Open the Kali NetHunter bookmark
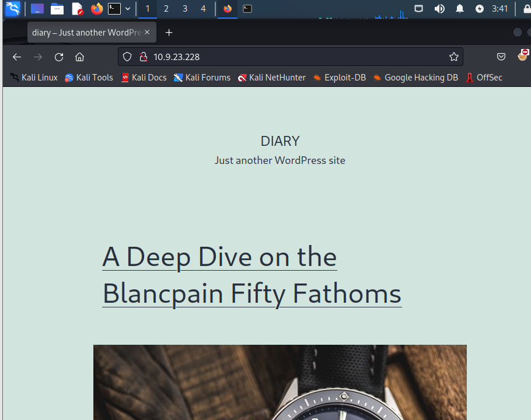Viewport: 531px width, 420px height. 271,78
